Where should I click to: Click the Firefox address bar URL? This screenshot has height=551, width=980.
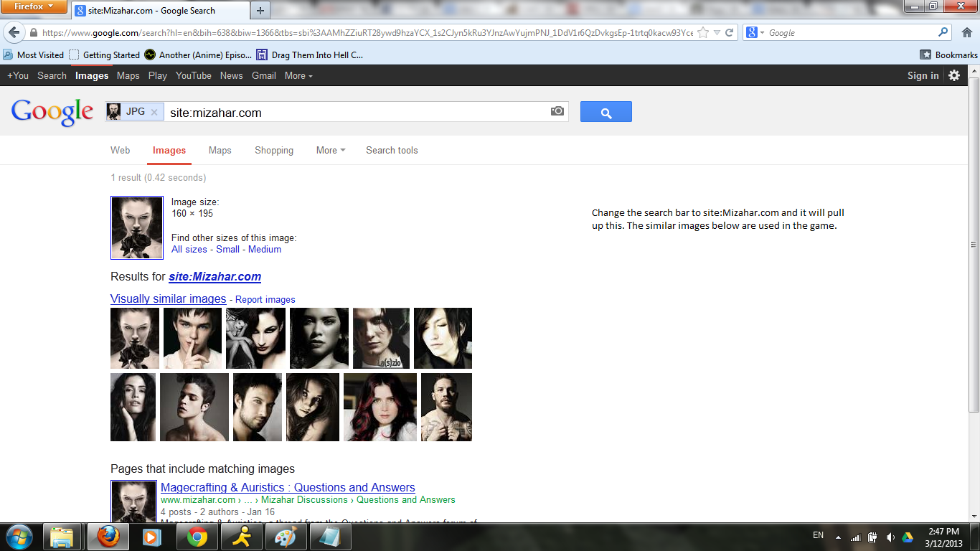(x=367, y=33)
